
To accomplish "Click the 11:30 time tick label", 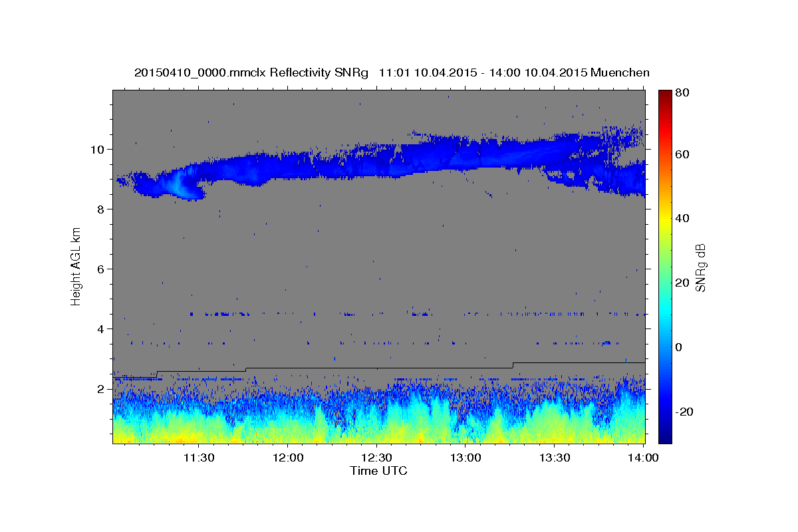I will 199,458.
